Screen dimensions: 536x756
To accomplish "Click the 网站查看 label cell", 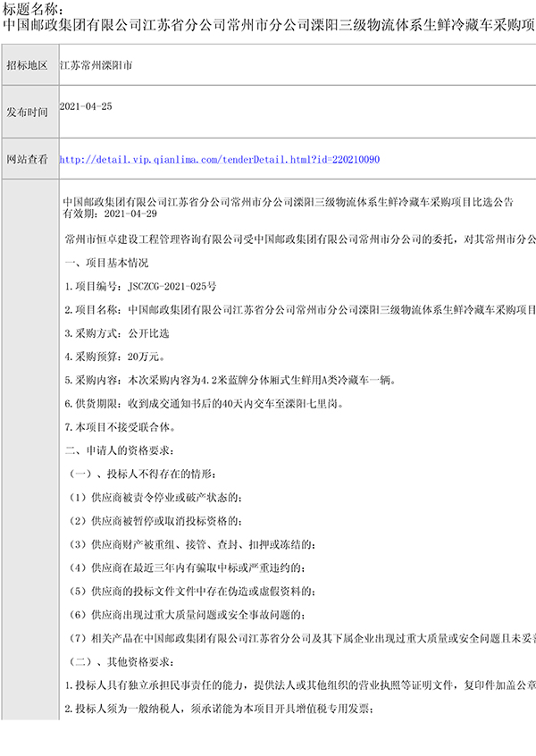I will (x=30, y=159).
